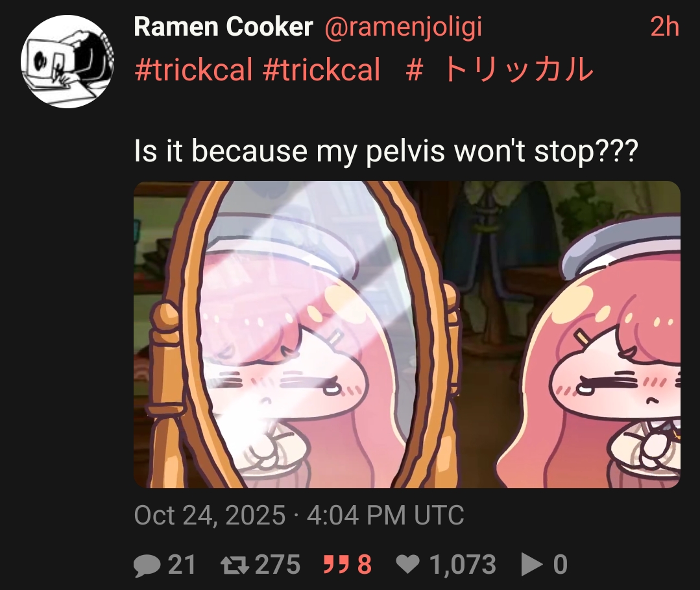
Task: Open the Oct 24, 2025 timestamp link
Action: [x=298, y=515]
